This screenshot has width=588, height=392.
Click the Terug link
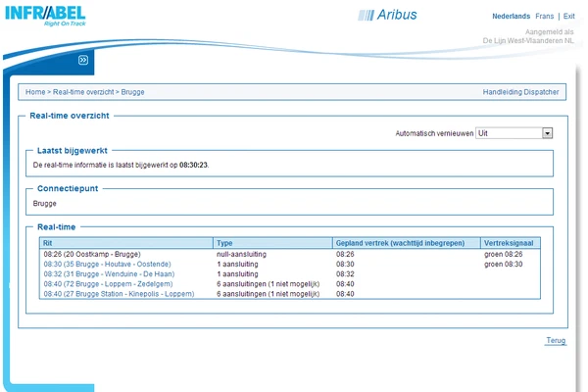tap(556, 340)
